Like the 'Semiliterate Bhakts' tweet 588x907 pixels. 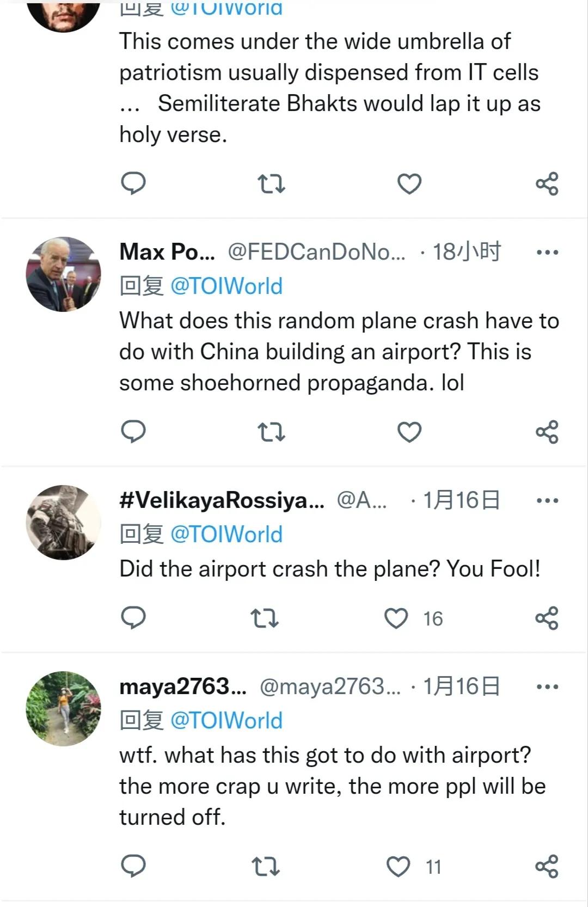pyautogui.click(x=409, y=184)
